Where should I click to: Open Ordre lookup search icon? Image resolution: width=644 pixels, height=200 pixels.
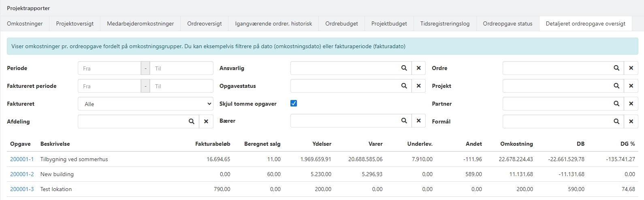click(x=616, y=68)
